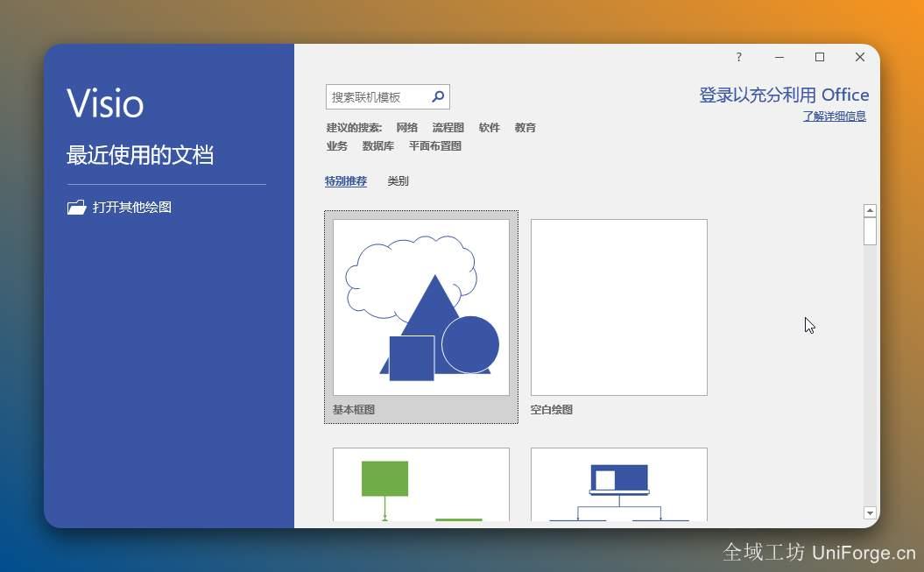Open the folder icon for other drawings

[76, 208]
